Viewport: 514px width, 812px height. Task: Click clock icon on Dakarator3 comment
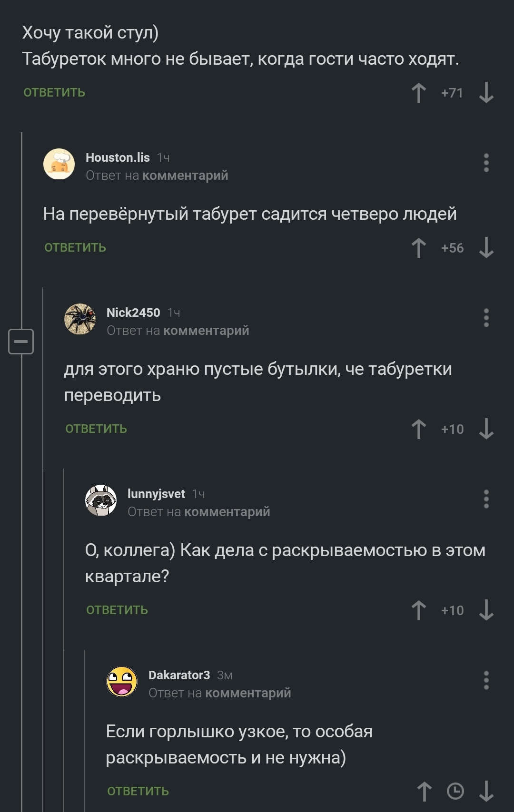coord(455,792)
